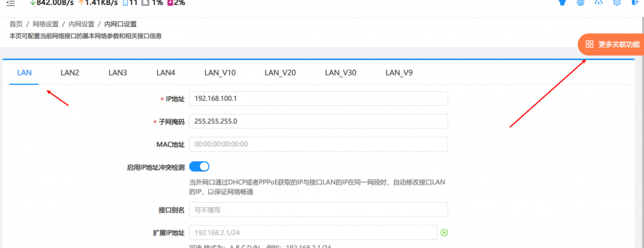Click the grid icon on the orange button
This screenshot has width=644, height=248.
[x=589, y=44]
